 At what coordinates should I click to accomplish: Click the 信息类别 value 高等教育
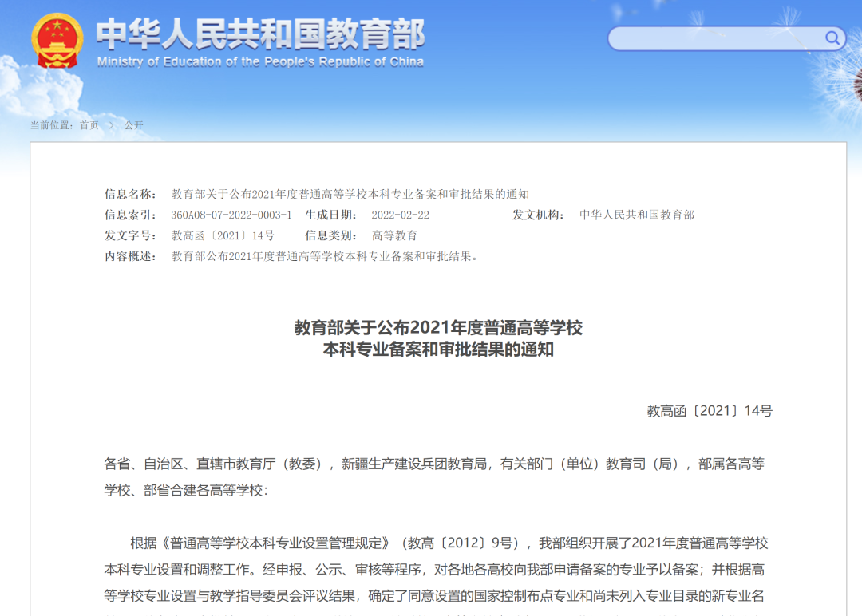coord(394,235)
